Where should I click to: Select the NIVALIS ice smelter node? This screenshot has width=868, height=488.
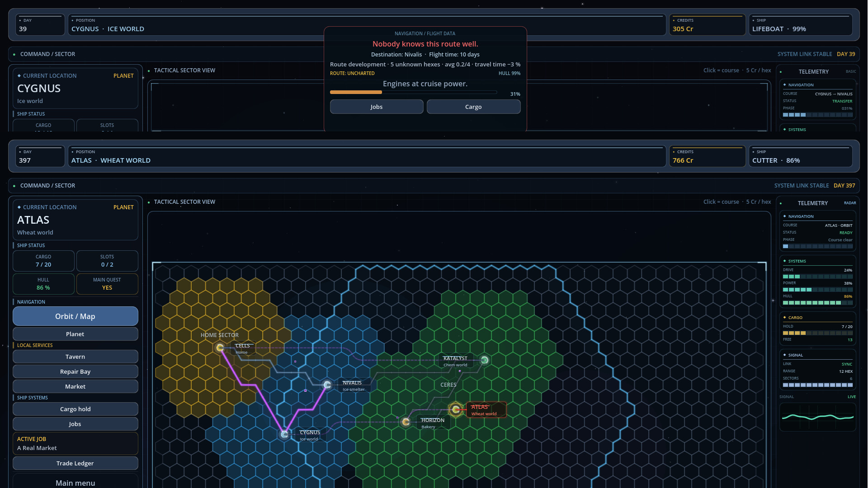click(x=327, y=385)
